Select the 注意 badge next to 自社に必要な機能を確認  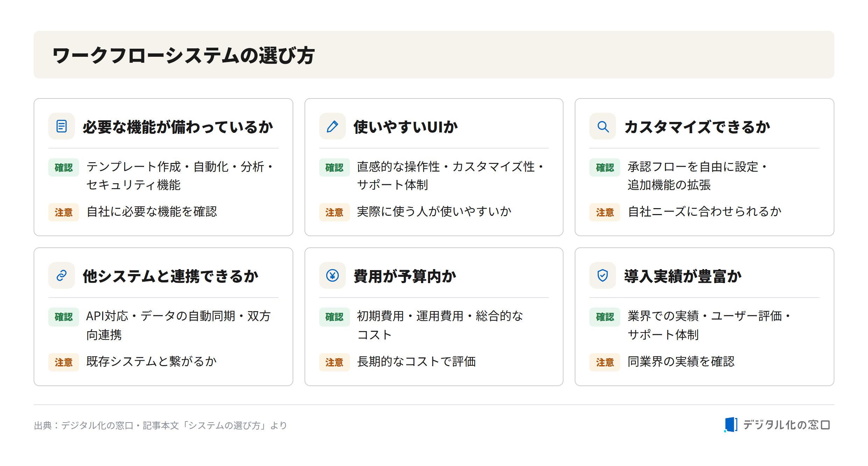click(x=64, y=212)
